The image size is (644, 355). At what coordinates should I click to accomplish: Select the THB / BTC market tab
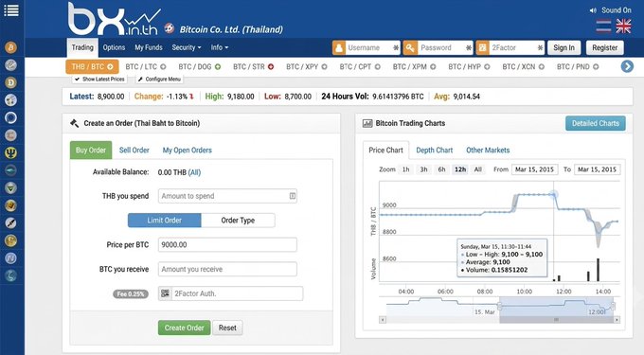(92, 66)
